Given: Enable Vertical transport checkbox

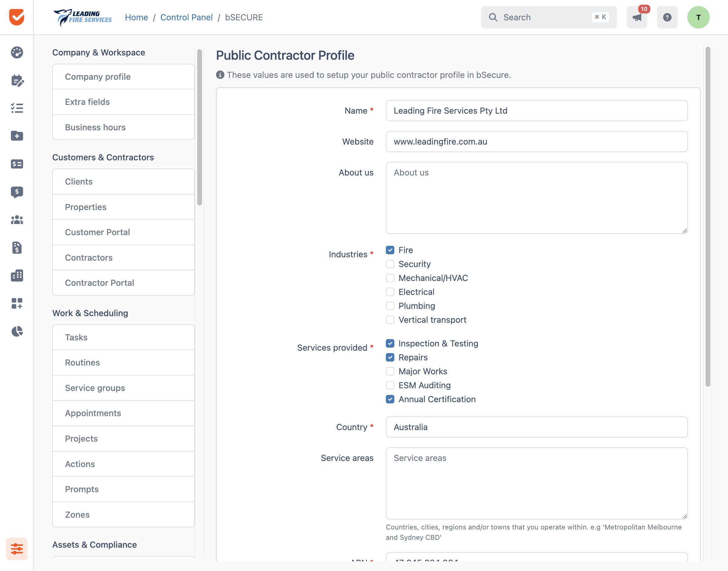Looking at the screenshot, I should (x=390, y=320).
